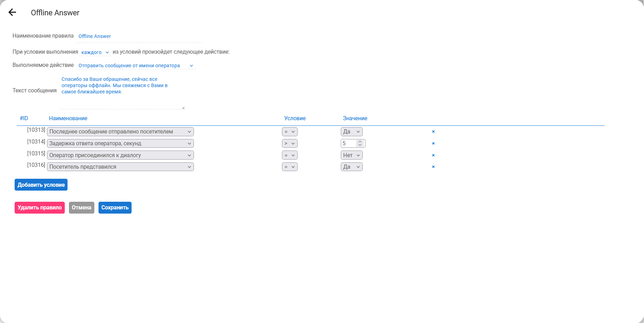Open the 'Да' value dropdown for condition 10313
The width and height of the screenshot is (644, 323).
[x=352, y=132]
